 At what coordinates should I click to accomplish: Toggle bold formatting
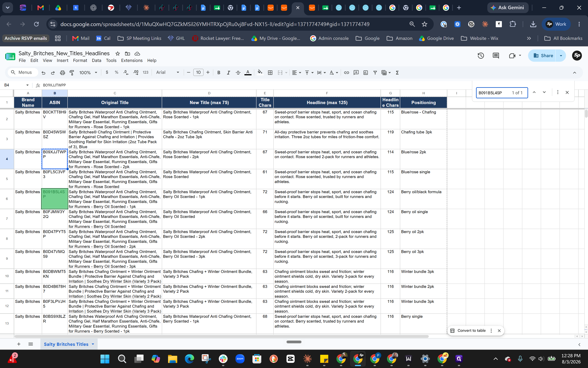(x=219, y=72)
